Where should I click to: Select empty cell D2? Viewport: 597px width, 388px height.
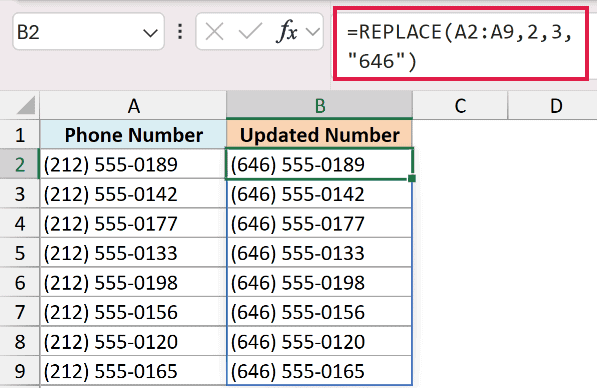point(552,164)
